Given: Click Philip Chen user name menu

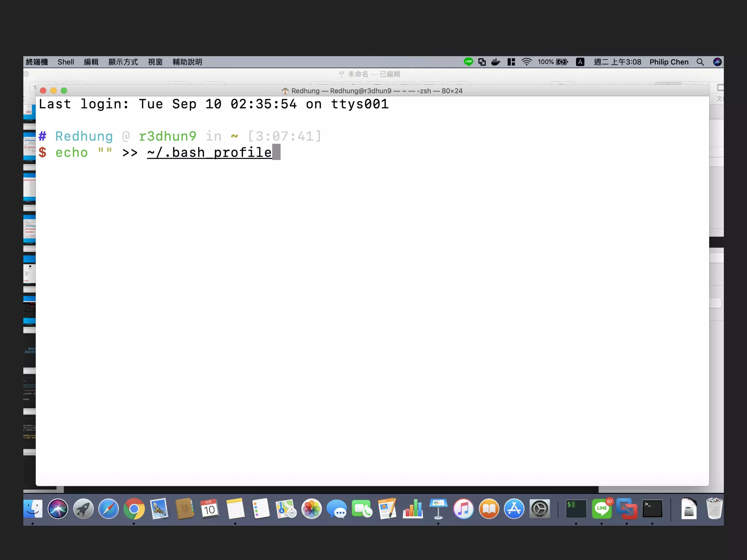Looking at the screenshot, I should click(669, 62).
